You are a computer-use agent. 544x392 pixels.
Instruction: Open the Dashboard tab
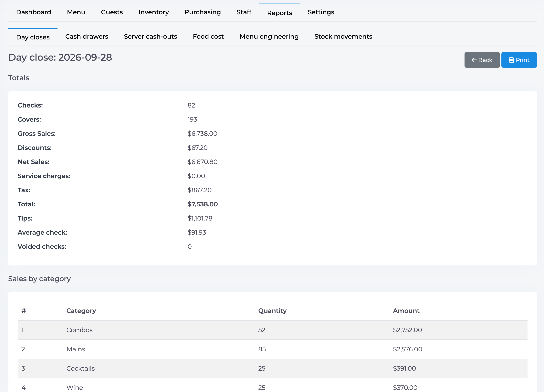[34, 12]
